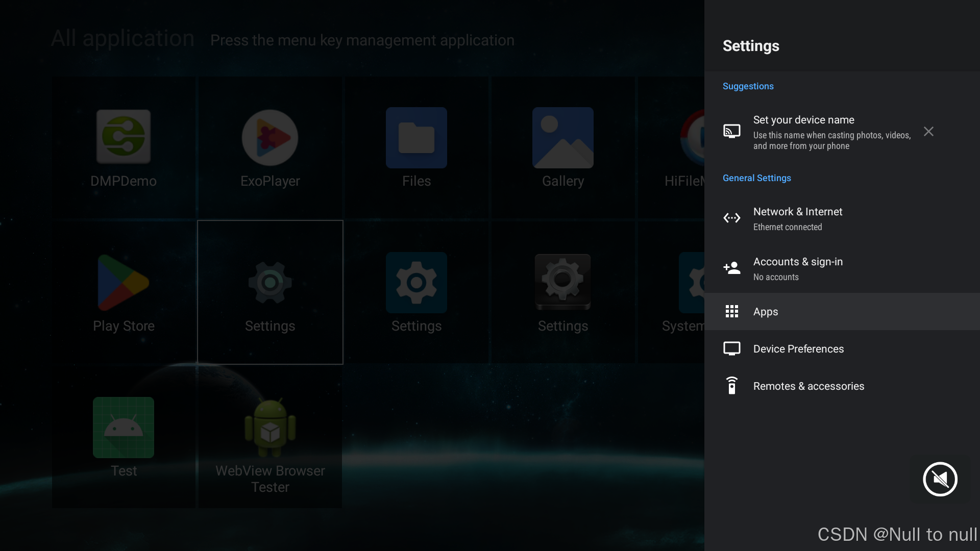Click the cast icon beside Set your device name

(732, 131)
